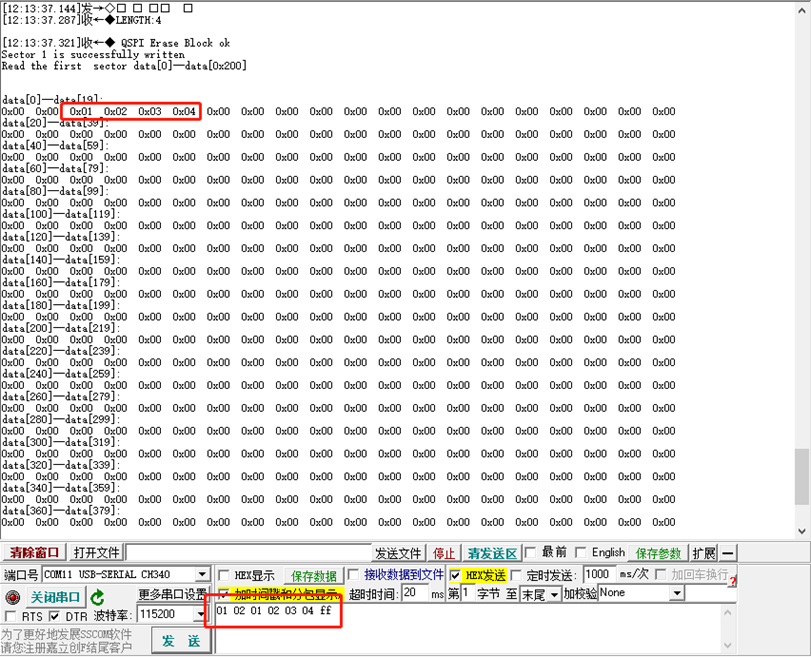Toggle the RTS checkbox
The width and height of the screenshot is (811, 657).
tap(10, 616)
